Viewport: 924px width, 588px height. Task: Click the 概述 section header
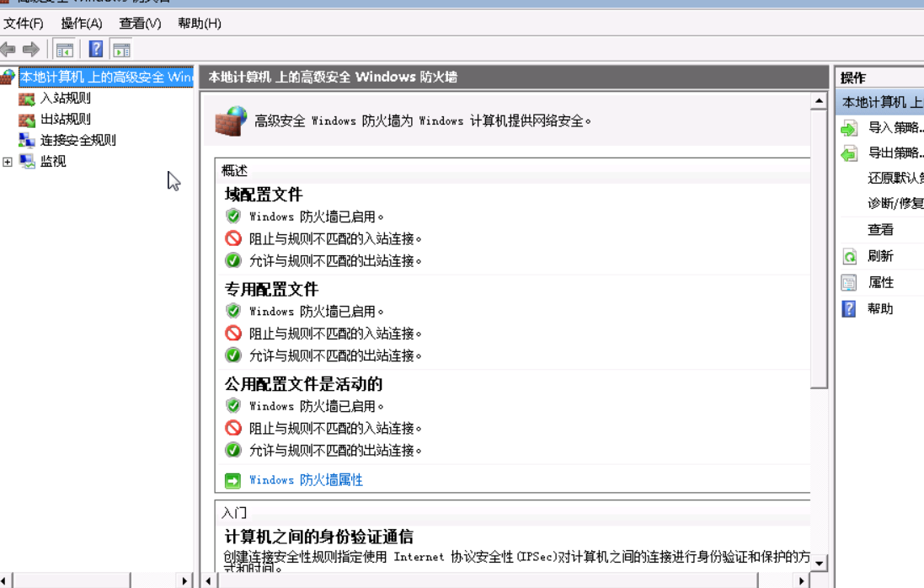tap(234, 171)
